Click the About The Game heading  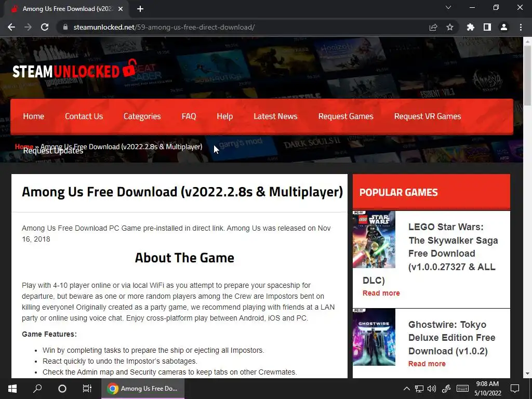point(184,258)
